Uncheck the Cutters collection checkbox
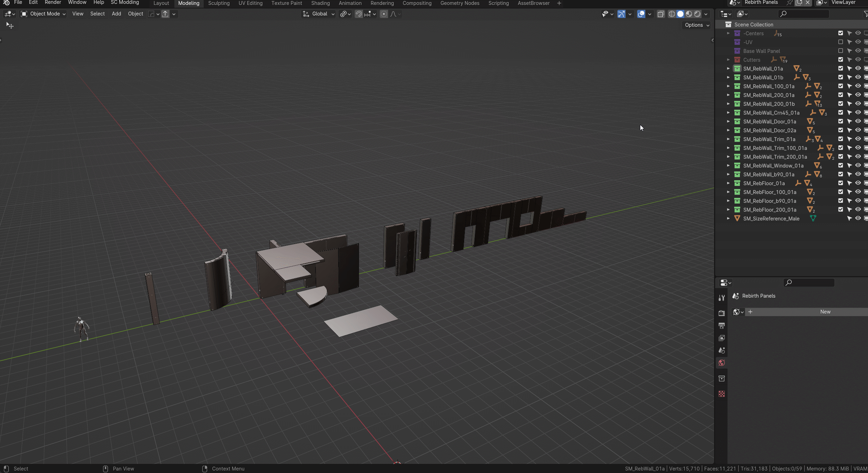 (840, 59)
